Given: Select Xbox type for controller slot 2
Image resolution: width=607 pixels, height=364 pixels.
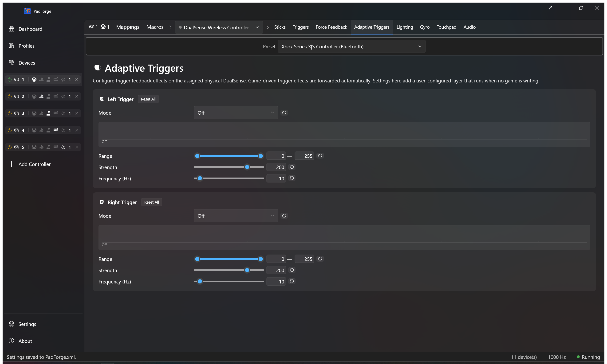Looking at the screenshot, I should 34,96.
